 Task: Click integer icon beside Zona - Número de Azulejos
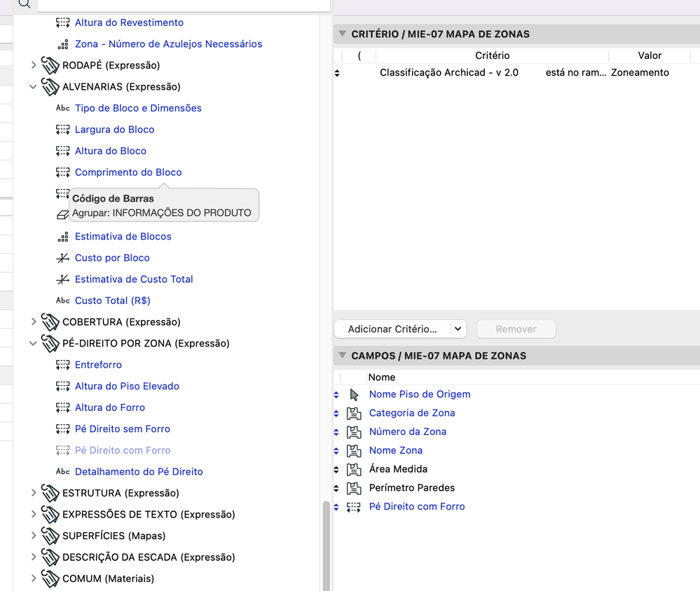point(63,44)
